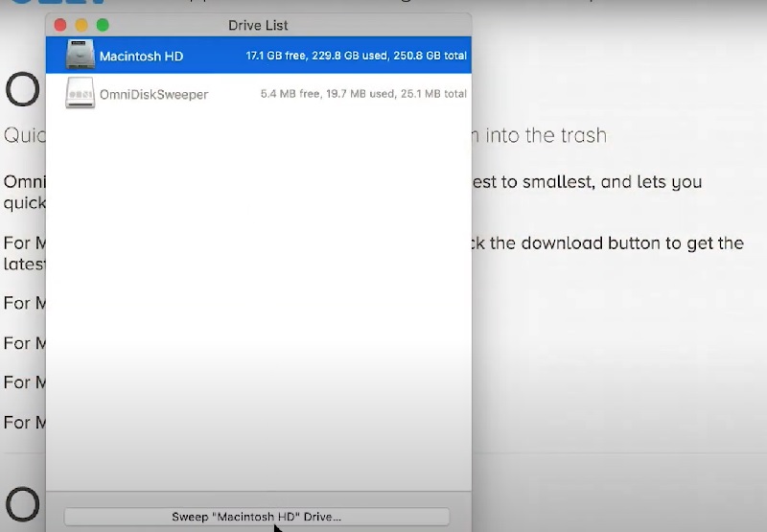Click Sweep "Macintosh HD" Drive button
The image size is (767, 532).
(256, 517)
